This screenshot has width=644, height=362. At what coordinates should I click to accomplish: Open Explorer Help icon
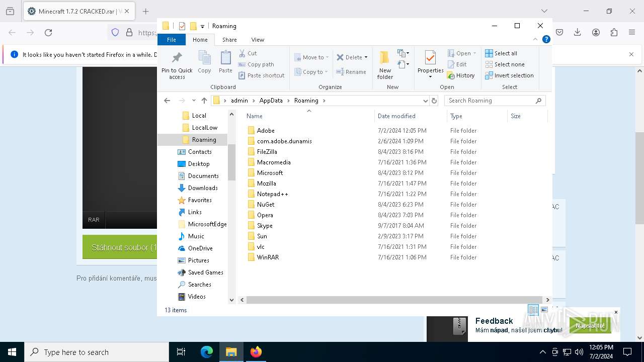pos(546,39)
